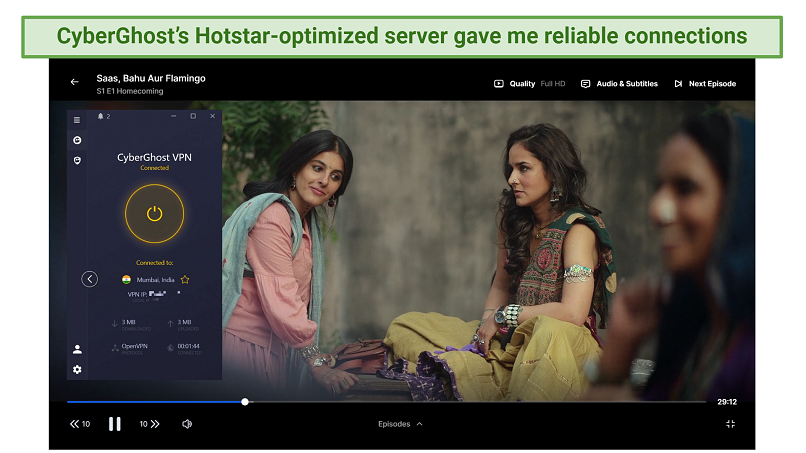
Task: Favorite Mumbai, India server with star
Action: pyautogui.click(x=185, y=280)
